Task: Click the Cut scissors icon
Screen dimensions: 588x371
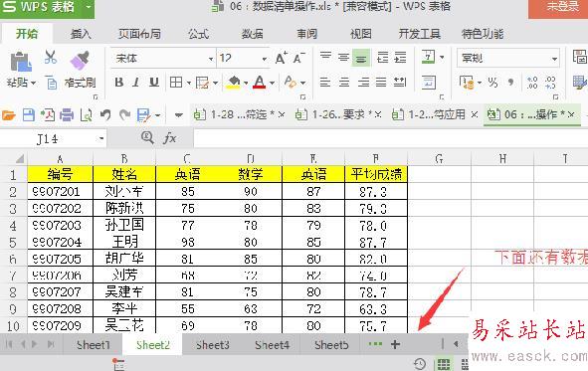Action: pyautogui.click(x=51, y=57)
